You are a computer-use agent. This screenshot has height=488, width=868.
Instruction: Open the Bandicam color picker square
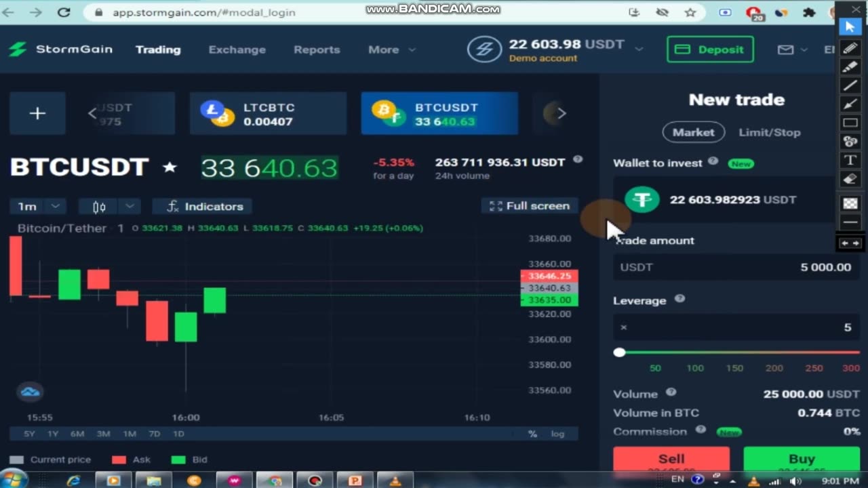point(850,203)
